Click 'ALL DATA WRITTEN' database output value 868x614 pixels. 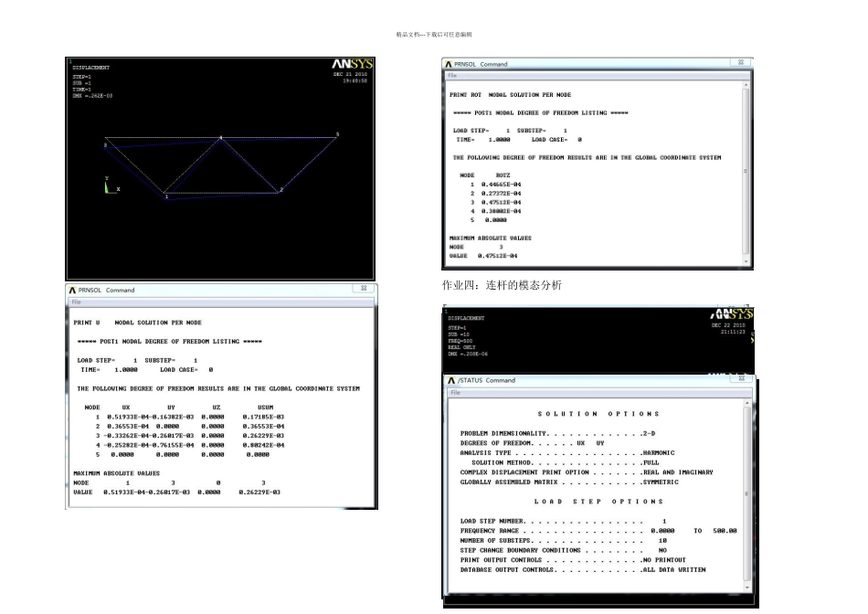674,570
